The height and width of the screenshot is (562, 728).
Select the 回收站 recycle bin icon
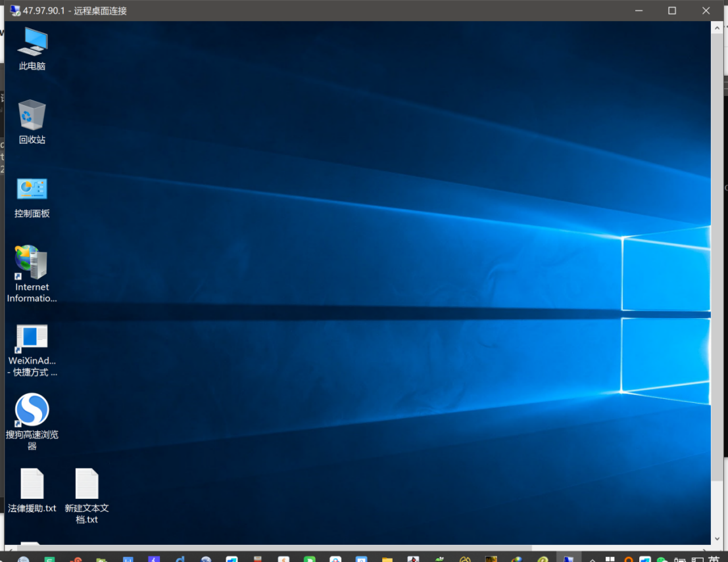pyautogui.click(x=32, y=116)
